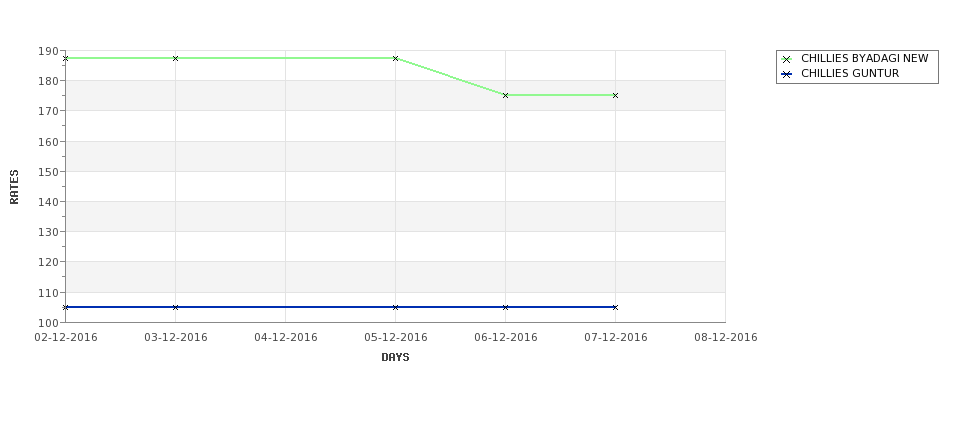The height and width of the screenshot is (429, 975).
Task: Click Guntur data point at 06-12-2016
Action: pyautogui.click(x=506, y=307)
